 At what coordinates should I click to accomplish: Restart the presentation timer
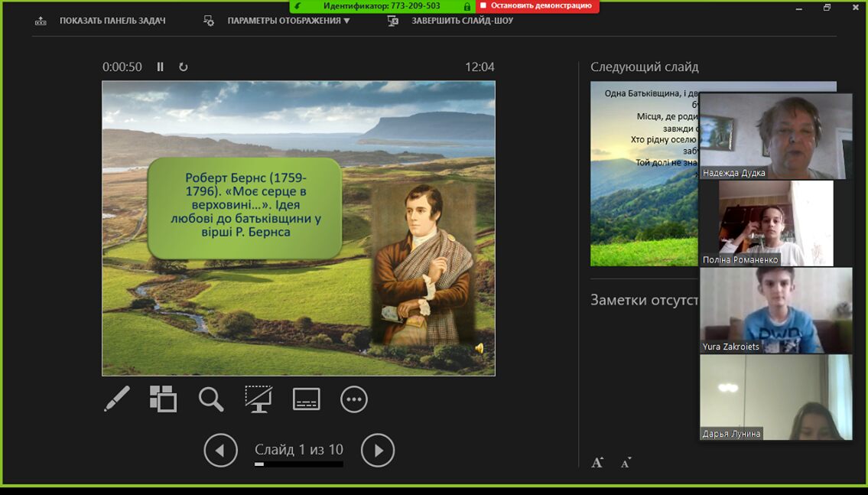184,67
